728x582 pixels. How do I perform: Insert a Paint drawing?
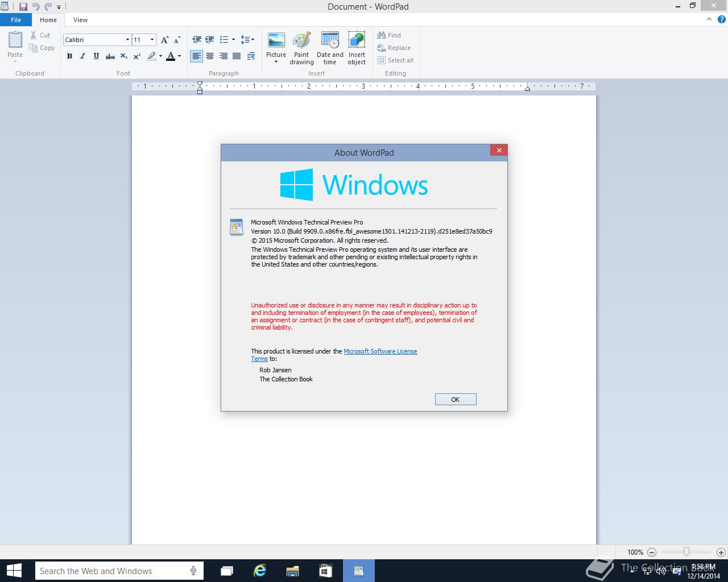[301, 48]
